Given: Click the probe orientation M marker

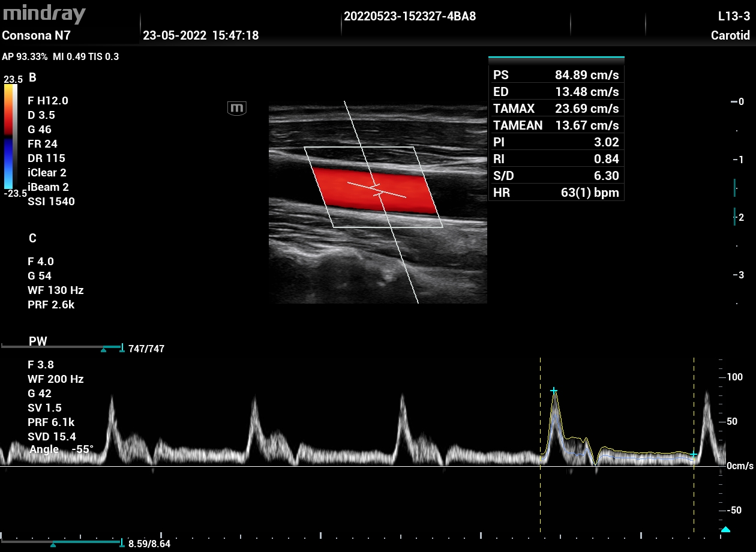Looking at the screenshot, I should (x=237, y=108).
